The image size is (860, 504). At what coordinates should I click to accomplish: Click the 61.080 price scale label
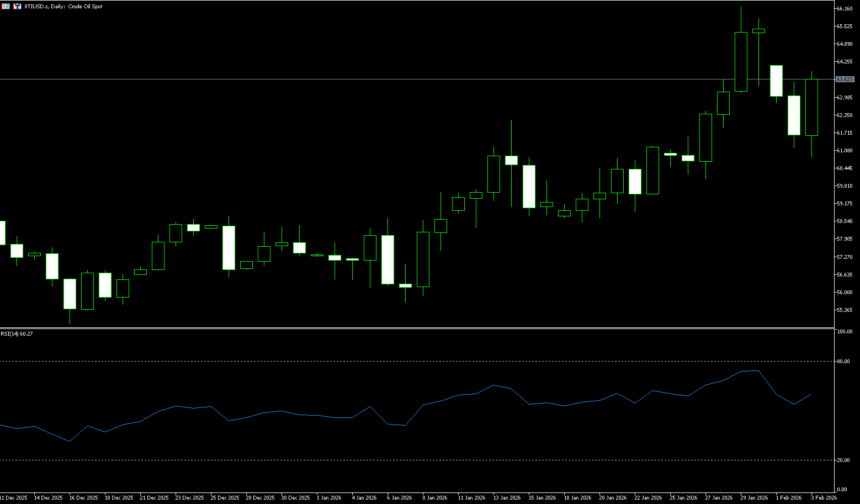(845, 151)
